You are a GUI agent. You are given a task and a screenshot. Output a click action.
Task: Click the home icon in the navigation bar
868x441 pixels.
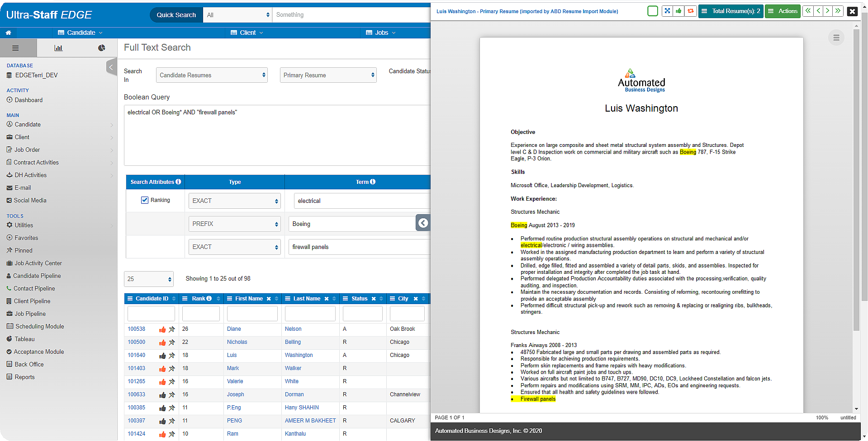pos(8,33)
